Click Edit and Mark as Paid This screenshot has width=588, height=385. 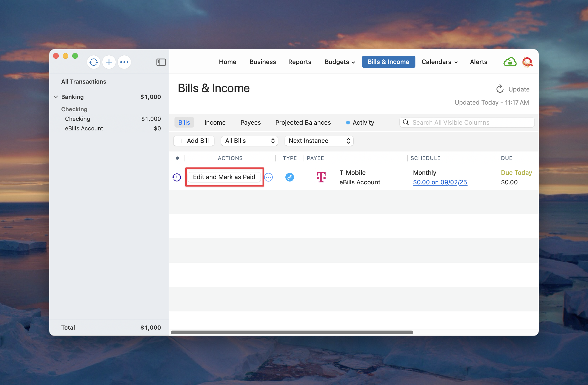pos(224,177)
